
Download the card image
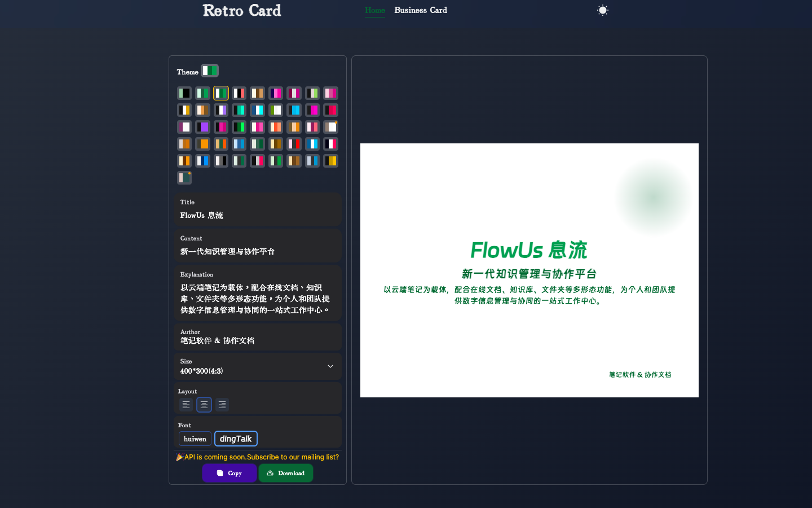pos(286,473)
